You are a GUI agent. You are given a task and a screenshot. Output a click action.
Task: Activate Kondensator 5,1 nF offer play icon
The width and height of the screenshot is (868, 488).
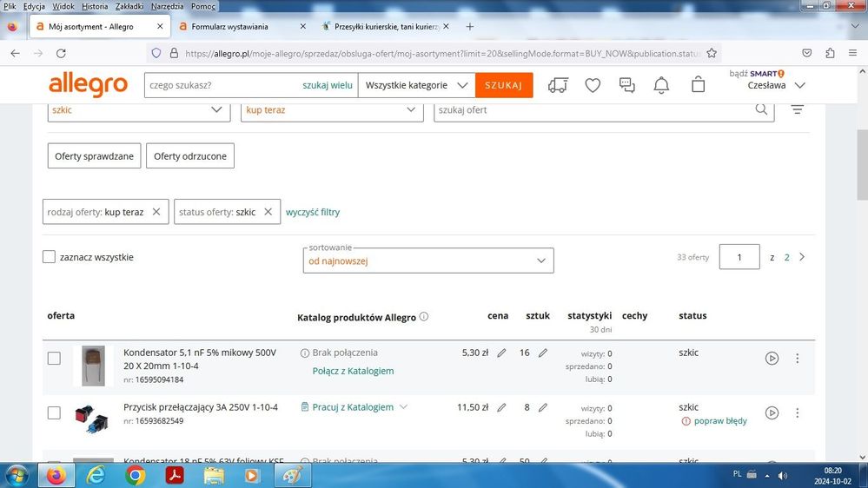772,358
